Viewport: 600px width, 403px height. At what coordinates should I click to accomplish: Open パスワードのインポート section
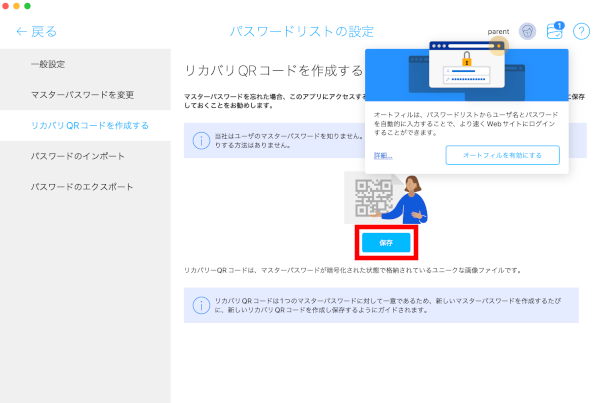(x=85, y=156)
